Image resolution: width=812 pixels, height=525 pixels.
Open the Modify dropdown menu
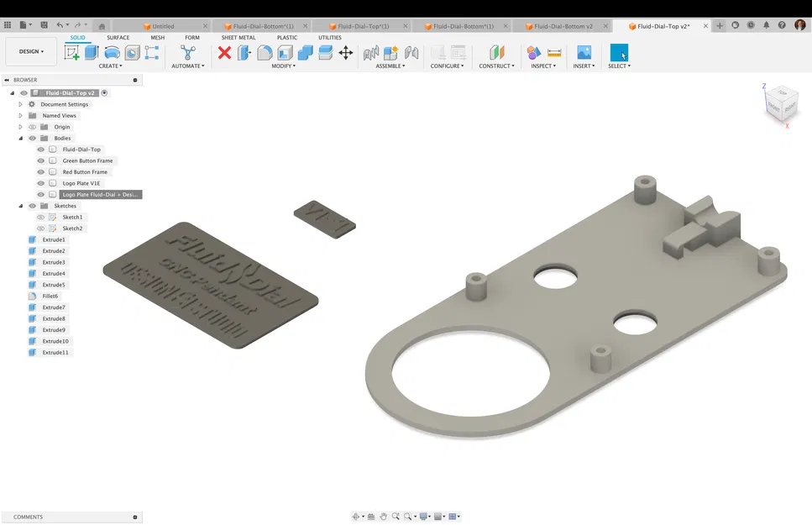284,65
